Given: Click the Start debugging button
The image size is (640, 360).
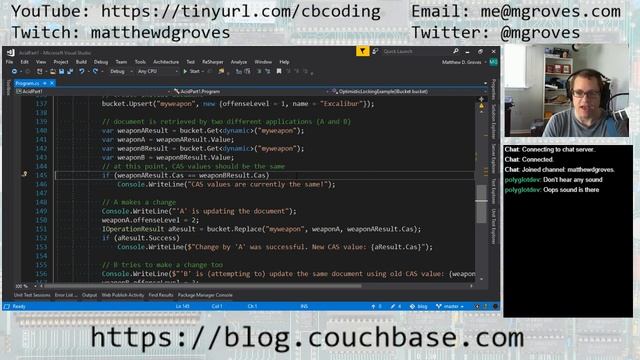Looking at the screenshot, I should pyautogui.click(x=191, y=71).
